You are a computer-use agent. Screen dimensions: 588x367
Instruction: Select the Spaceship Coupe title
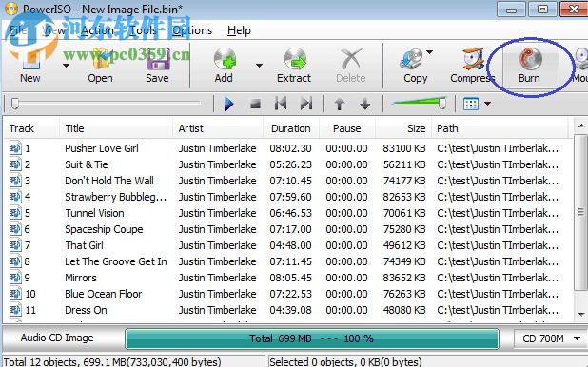point(104,229)
